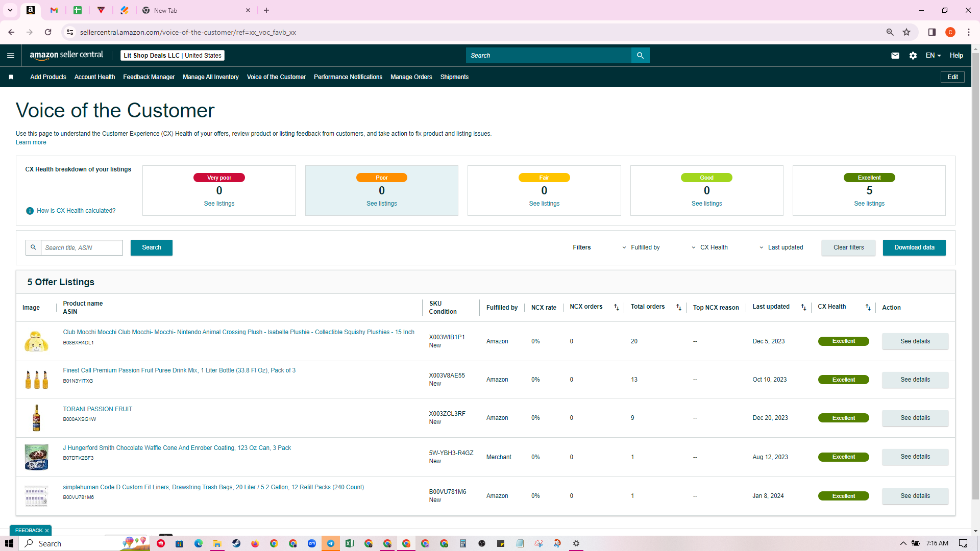980x551 pixels.
Task: Click the Chrome profile avatar
Action: [x=950, y=32]
